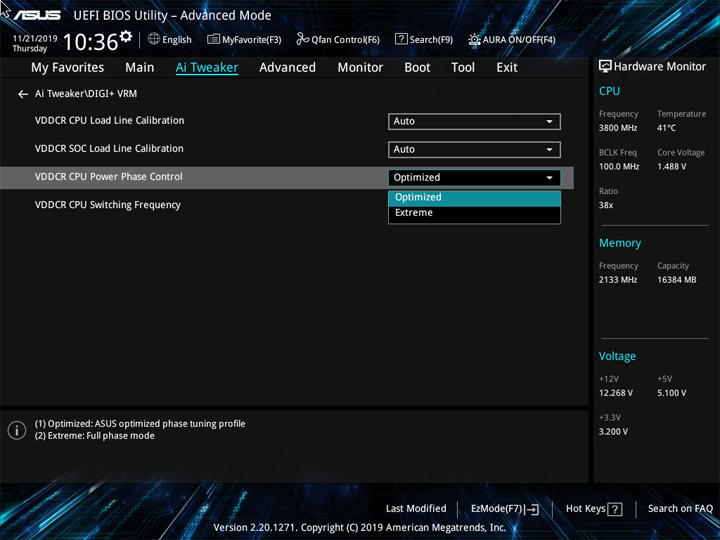The width and height of the screenshot is (720, 540).
Task: Select Optimized option in the dropdown list
Action: 474,198
